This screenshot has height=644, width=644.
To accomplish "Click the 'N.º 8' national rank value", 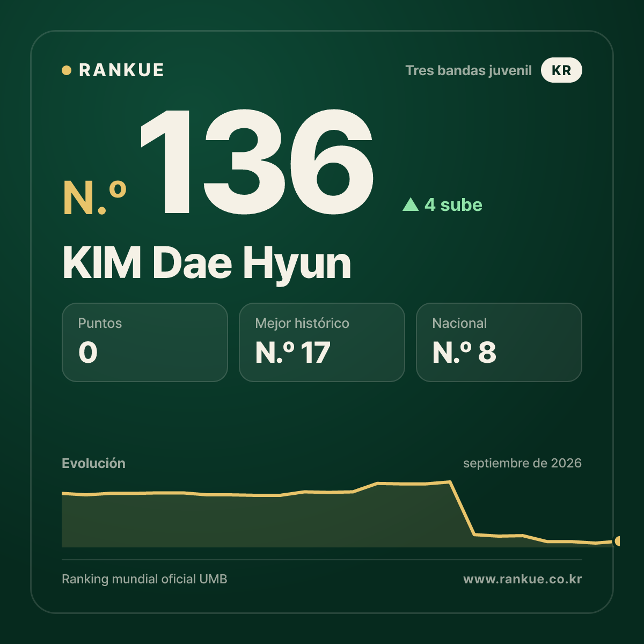I will [x=464, y=353].
